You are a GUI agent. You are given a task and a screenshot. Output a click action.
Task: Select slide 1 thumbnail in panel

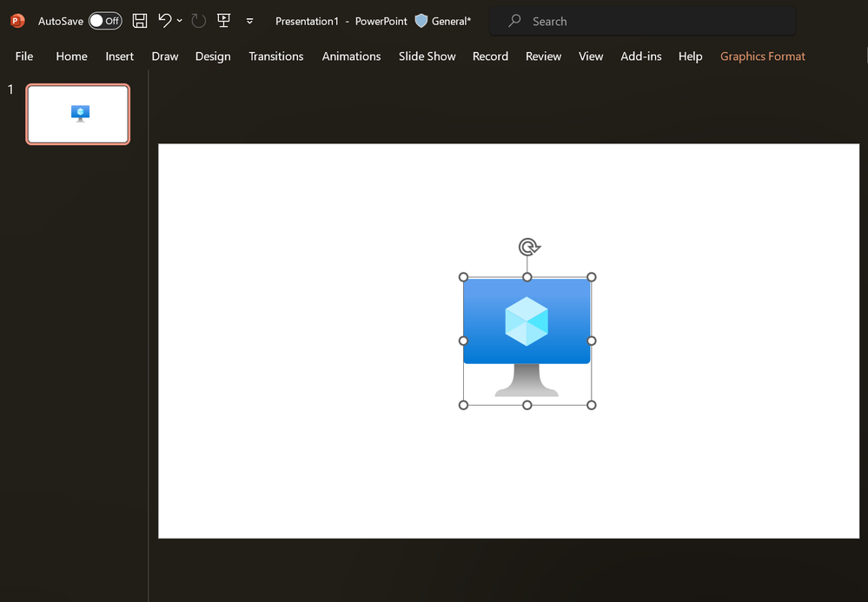click(x=78, y=115)
